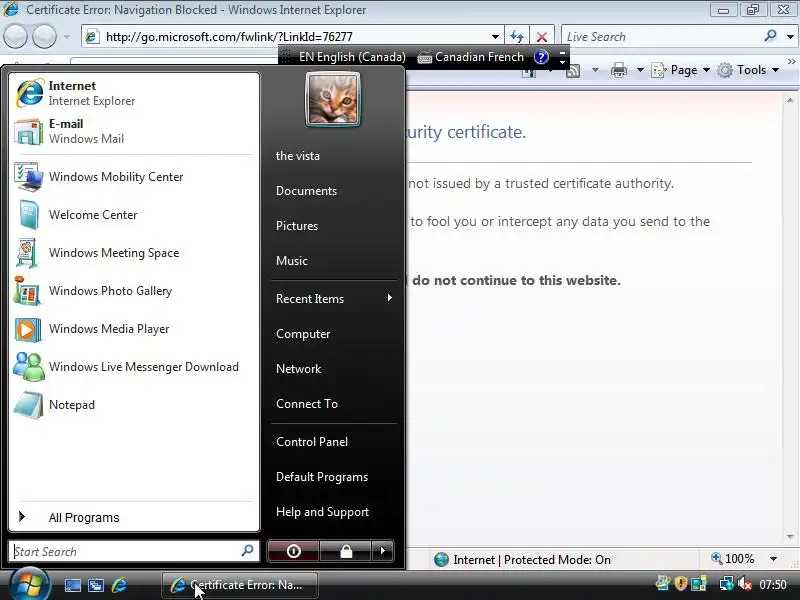800x600 pixels.
Task: Open Windows Live Messenger Download
Action: click(134, 367)
